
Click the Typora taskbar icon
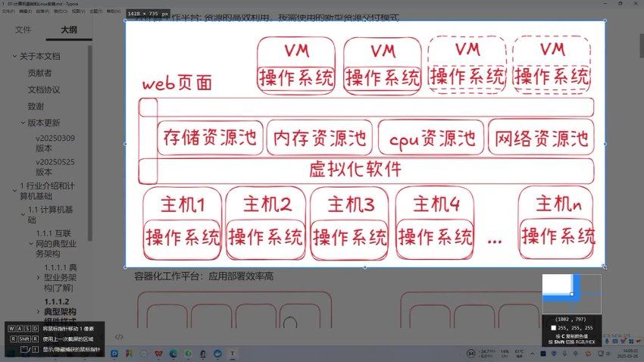[233, 353]
